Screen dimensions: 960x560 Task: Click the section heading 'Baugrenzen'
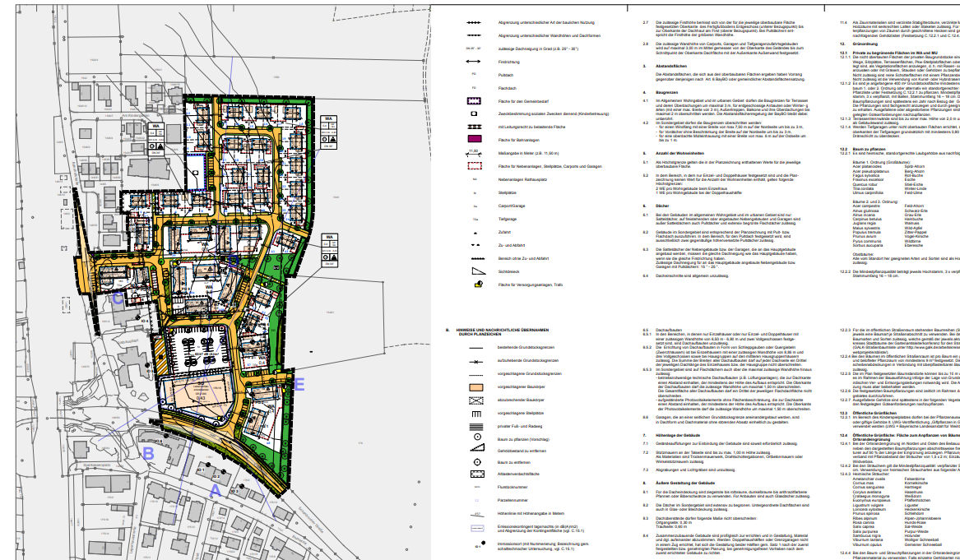[666, 92]
